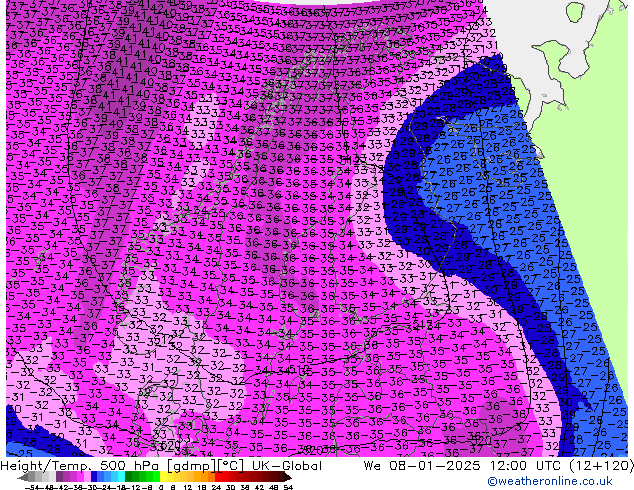Viewport: 634px width, 490px height.
Task: Click the 'UK-Global' model label
Action: point(287,466)
